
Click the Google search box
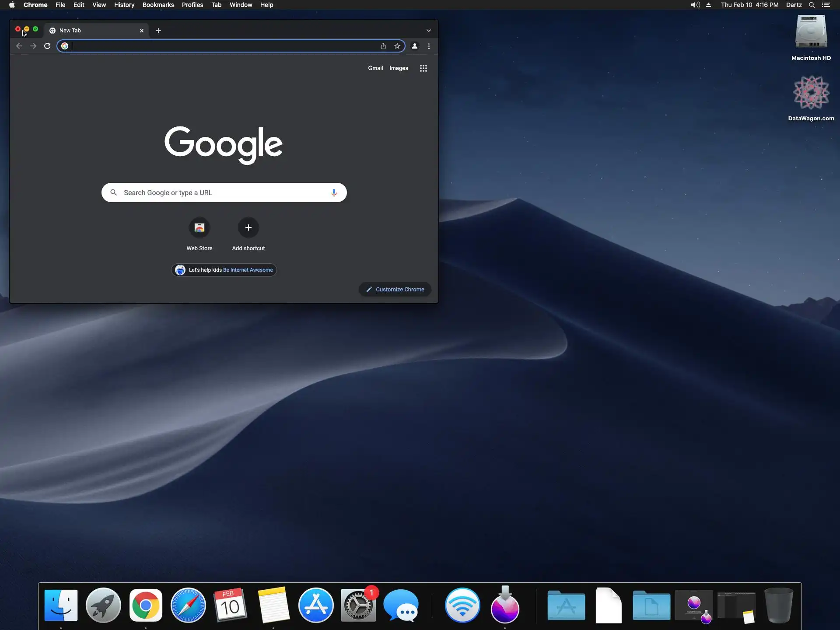click(x=223, y=192)
